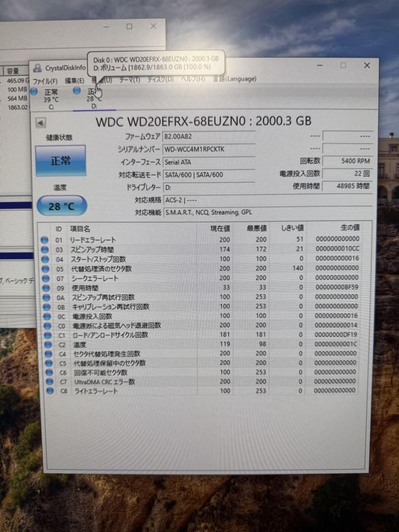
Task: Click status circle for 0B キャリブレーション再試行回数
Action: [47, 307]
